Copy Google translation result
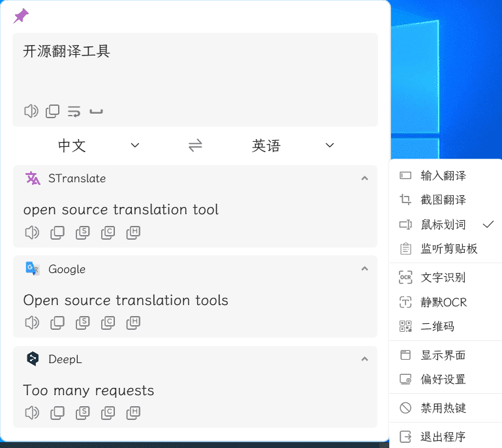Screen dimensions: 502x448 pos(57,323)
